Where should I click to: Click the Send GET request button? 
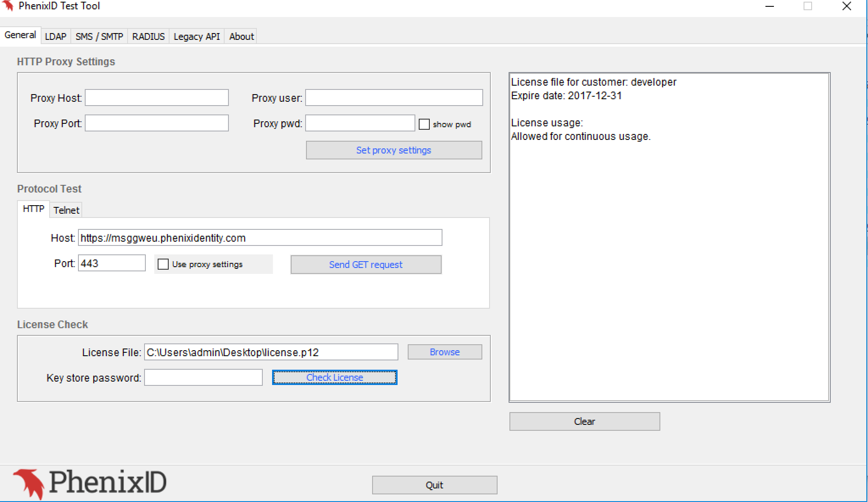tap(366, 265)
